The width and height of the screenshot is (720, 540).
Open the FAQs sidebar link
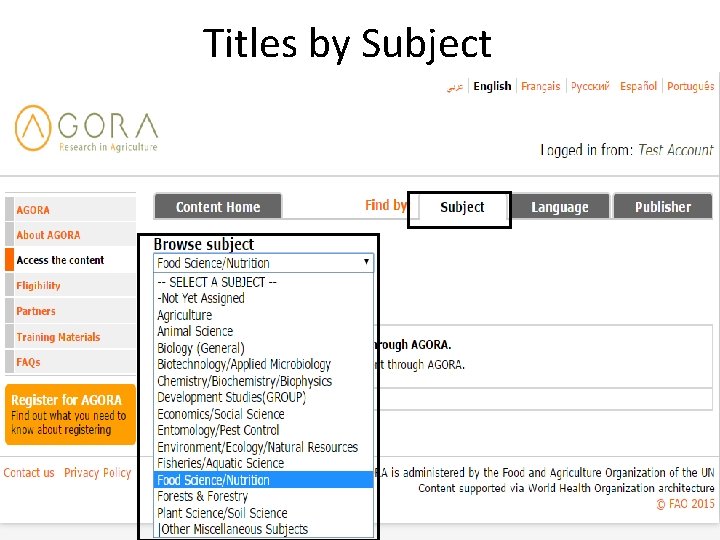[x=28, y=362]
